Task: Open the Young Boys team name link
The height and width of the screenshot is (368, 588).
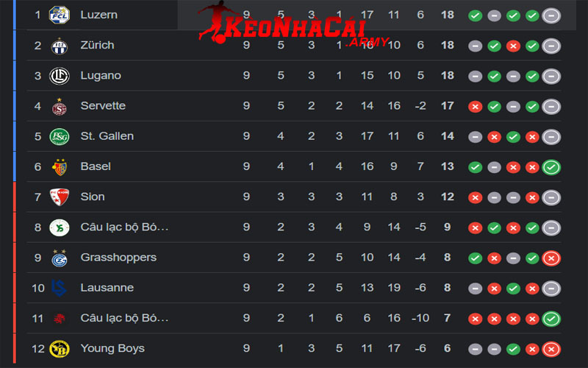Action: pos(112,349)
